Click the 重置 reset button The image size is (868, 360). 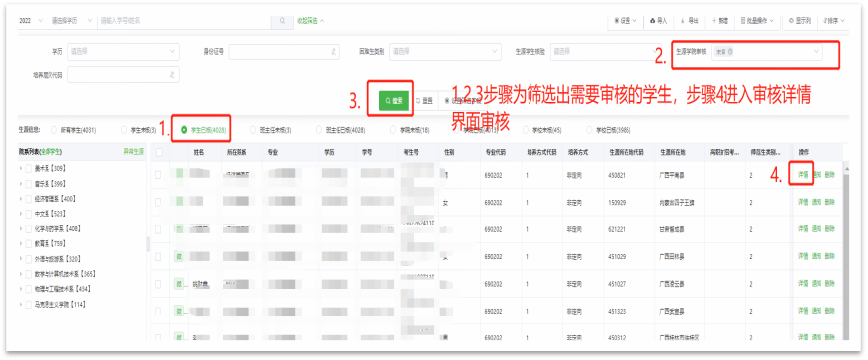click(424, 101)
